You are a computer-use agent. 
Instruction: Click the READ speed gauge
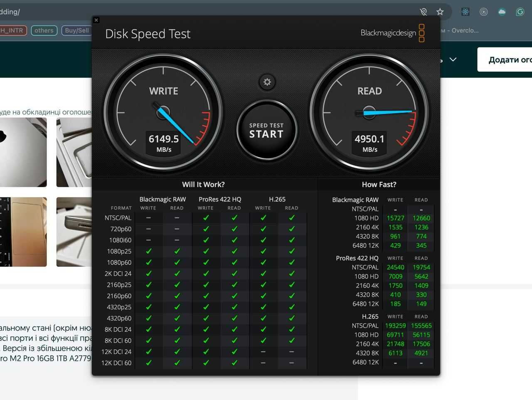pos(369,113)
